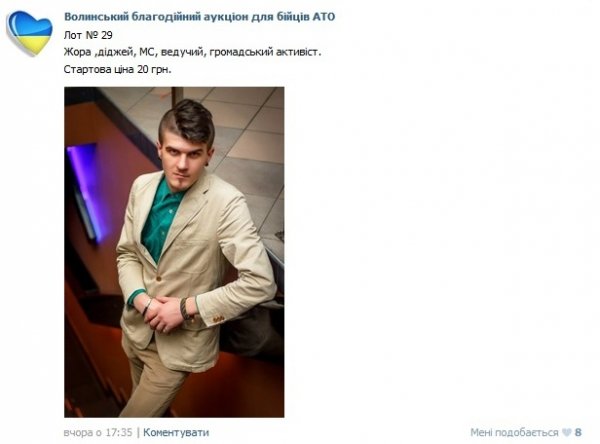
Task: Open the post timestamp вчора о 17:35
Action: 98,433
